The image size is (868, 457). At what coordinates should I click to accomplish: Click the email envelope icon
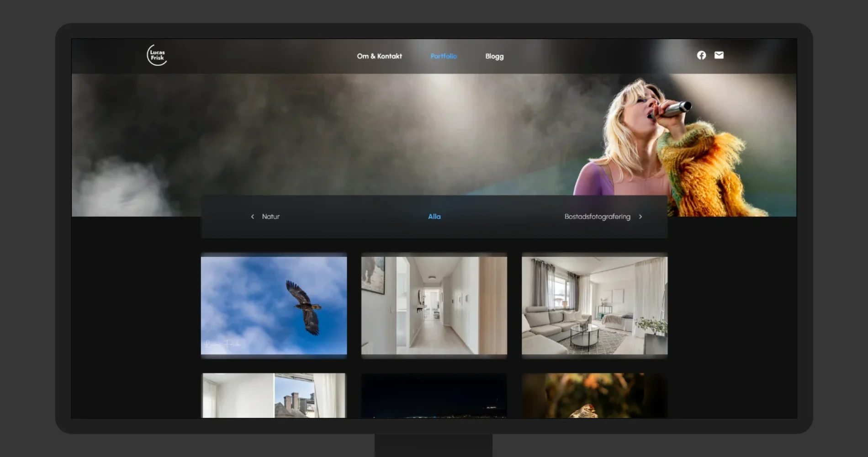click(719, 55)
